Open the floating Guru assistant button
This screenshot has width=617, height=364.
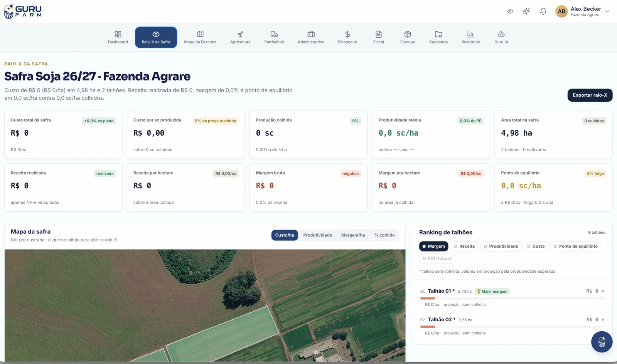(x=602, y=342)
